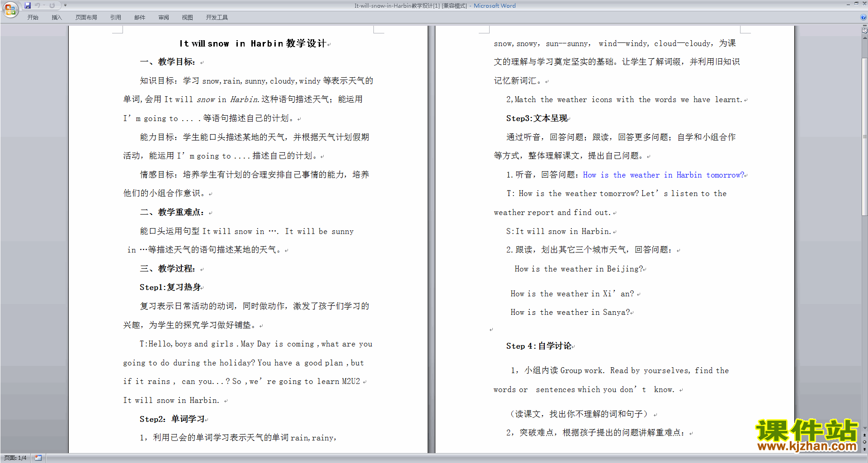
Task: Click the line 'How is the weather in Beijing?'
Action: pos(579,269)
